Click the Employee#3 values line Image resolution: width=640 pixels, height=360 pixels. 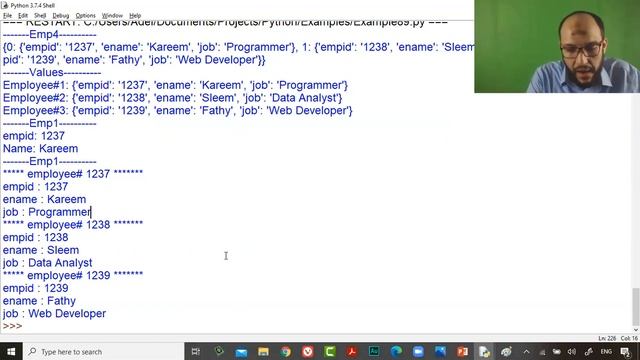click(178, 111)
